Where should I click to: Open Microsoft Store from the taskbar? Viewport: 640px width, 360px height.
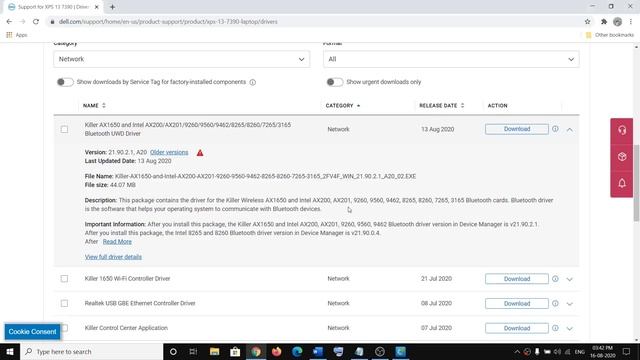[x=235, y=351]
